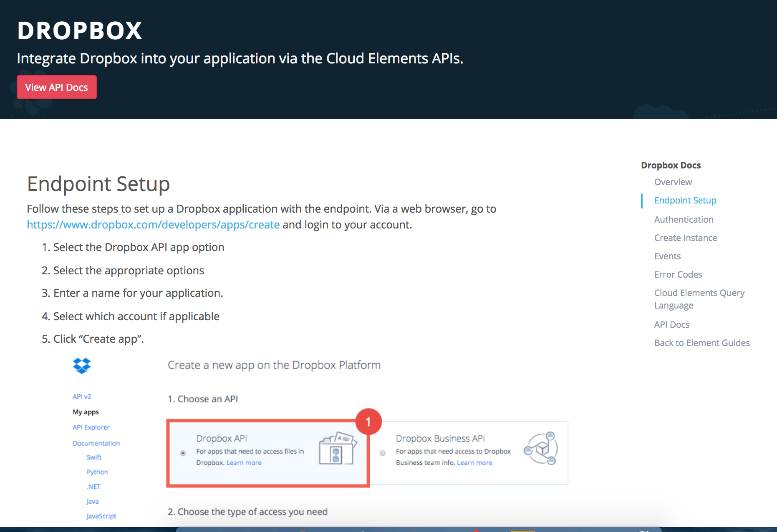Click step 'Select the appropriate options'
777x532 pixels.
[x=129, y=271]
